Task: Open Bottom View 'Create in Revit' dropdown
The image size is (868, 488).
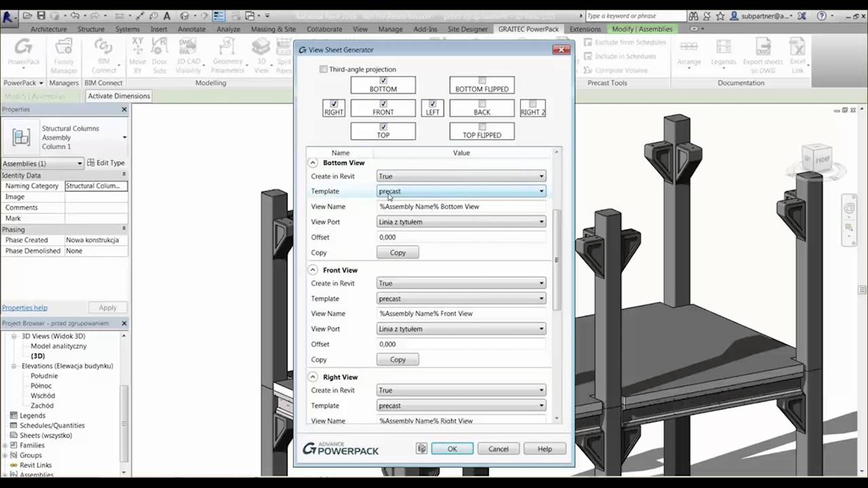Action: [461, 176]
